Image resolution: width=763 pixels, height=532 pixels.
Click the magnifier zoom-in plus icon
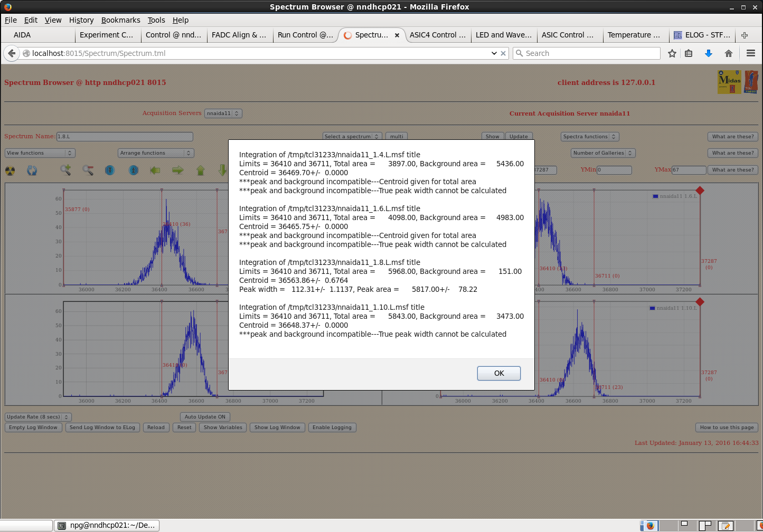click(65, 170)
